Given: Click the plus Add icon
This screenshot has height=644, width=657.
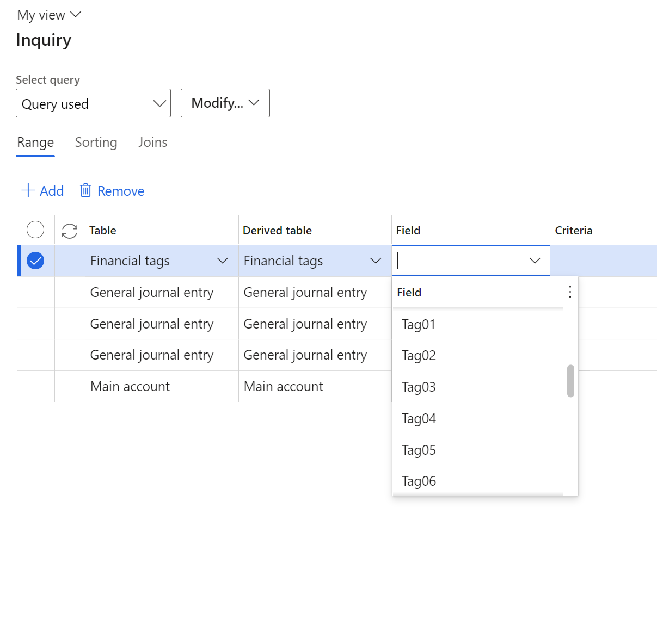Looking at the screenshot, I should tap(28, 190).
